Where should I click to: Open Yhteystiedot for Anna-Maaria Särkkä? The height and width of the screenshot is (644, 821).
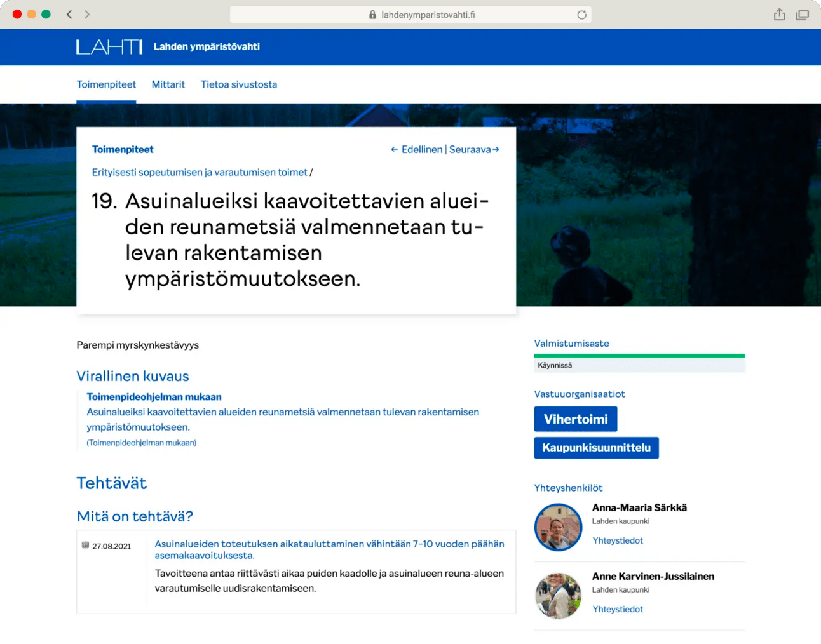pyautogui.click(x=618, y=540)
